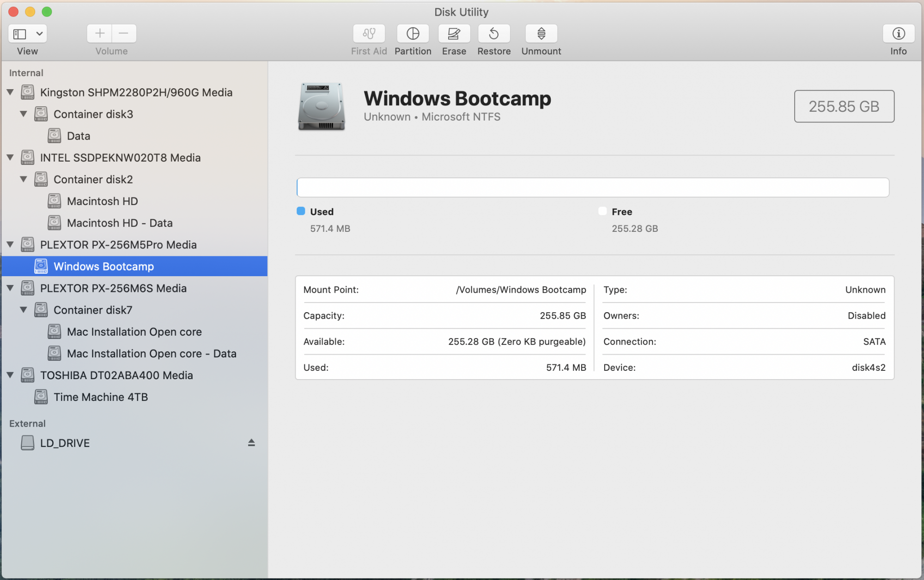924x580 pixels.
Task: Click the 255.85 GB capacity box
Action: pyautogui.click(x=844, y=106)
